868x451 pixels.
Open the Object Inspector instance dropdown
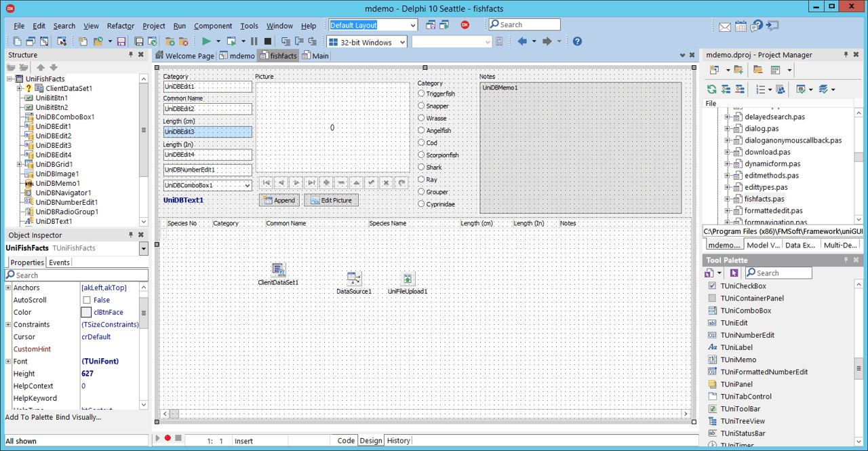[x=142, y=248]
